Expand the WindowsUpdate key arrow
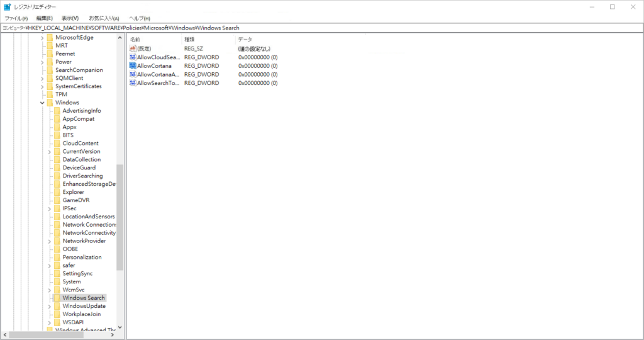Viewport: 644px width, 340px height. click(50, 306)
